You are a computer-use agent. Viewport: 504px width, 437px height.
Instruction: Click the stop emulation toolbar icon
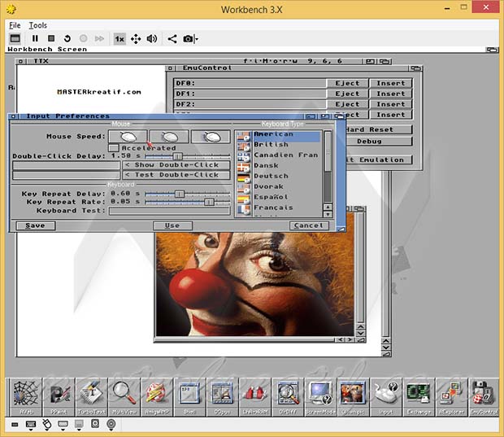pyautogui.click(x=51, y=38)
